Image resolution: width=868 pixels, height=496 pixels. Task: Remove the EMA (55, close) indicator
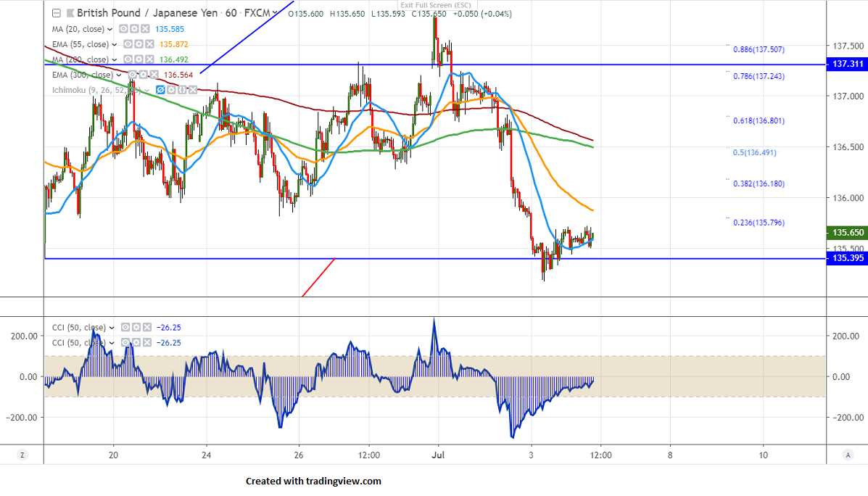click(x=149, y=44)
